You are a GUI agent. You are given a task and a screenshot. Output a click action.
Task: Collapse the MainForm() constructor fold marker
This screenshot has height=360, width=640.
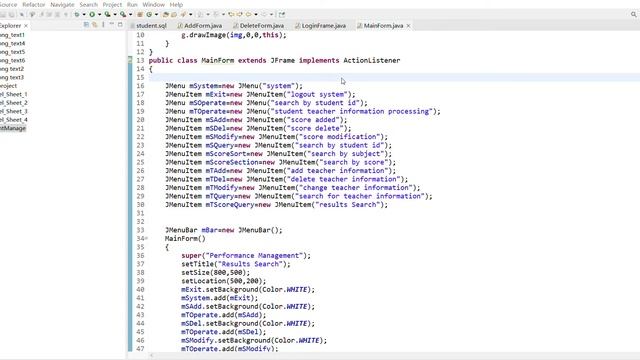147,238
